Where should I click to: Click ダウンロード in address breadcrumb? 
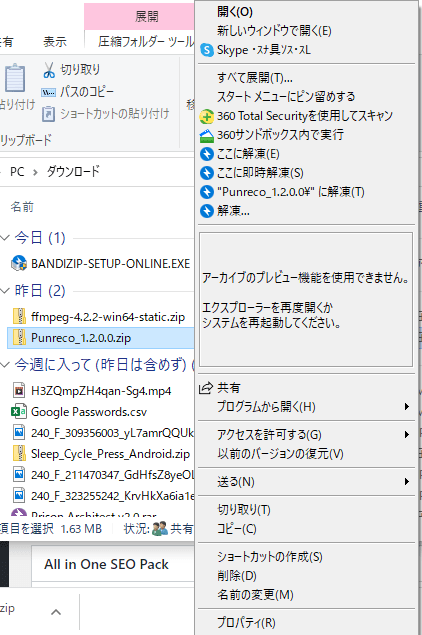pos(73,172)
